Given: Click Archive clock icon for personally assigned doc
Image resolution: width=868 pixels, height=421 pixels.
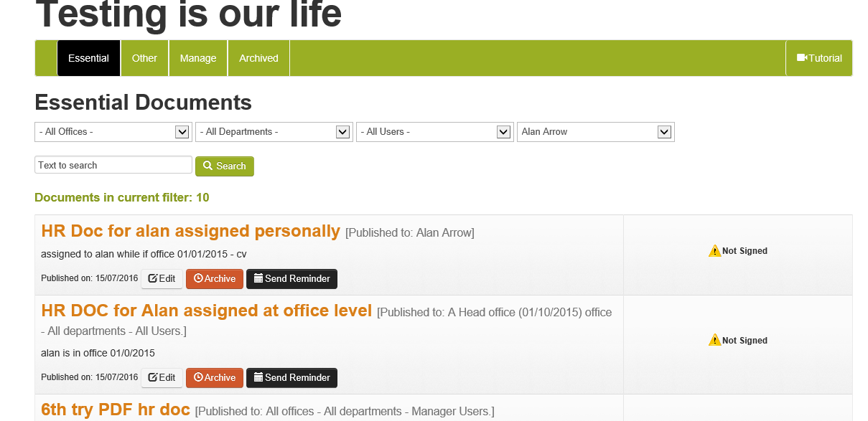Looking at the screenshot, I should coord(199,278).
